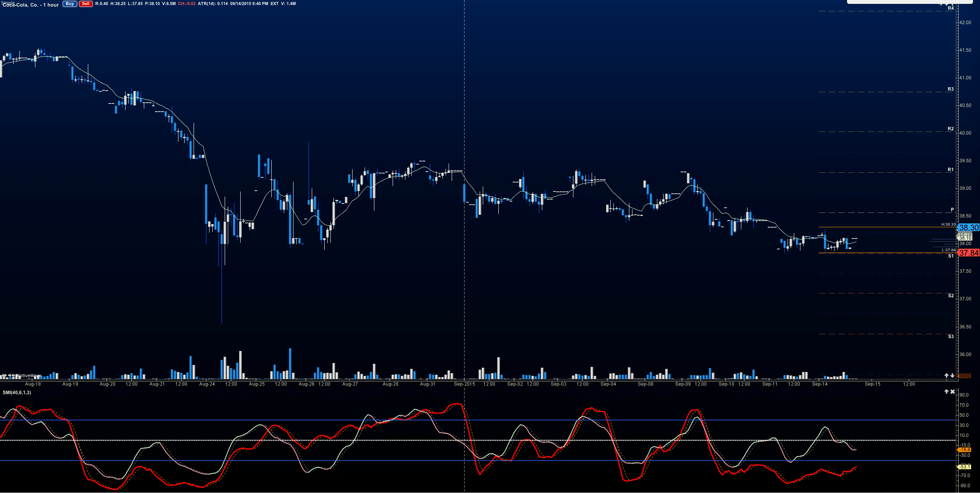Click volume panel move-up arrow icon
Screen dimensions: 980x493
pos(947,375)
